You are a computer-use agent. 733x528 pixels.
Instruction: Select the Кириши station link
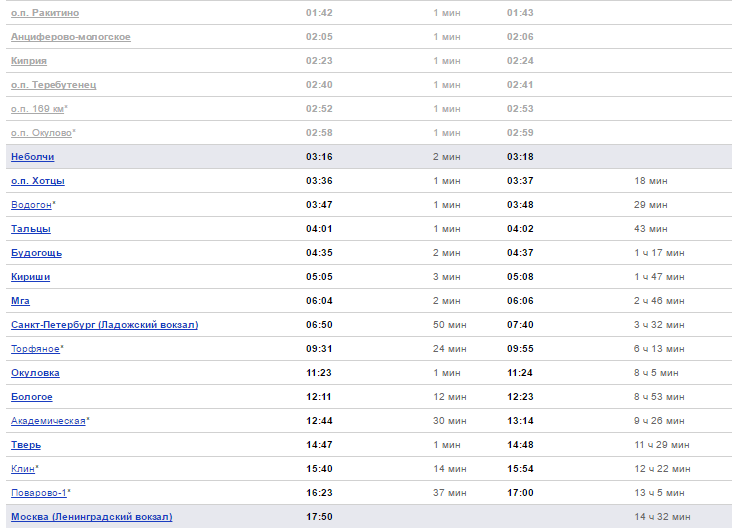pos(30,277)
